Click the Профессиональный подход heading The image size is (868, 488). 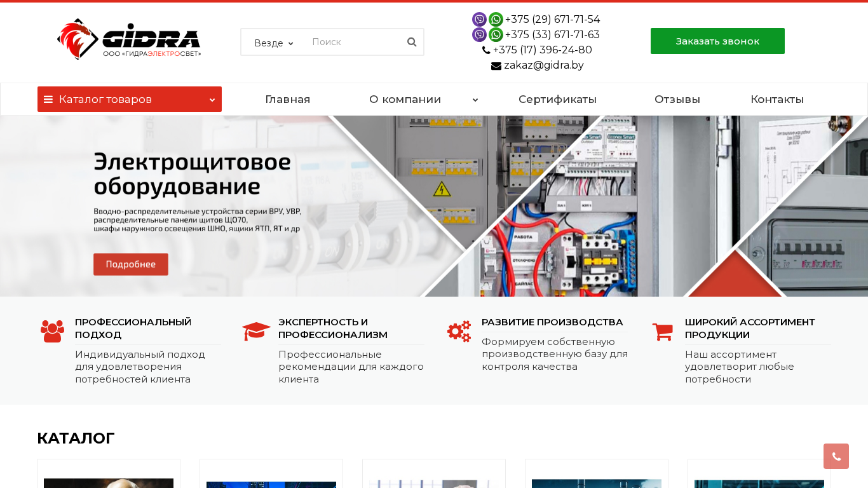133,329
